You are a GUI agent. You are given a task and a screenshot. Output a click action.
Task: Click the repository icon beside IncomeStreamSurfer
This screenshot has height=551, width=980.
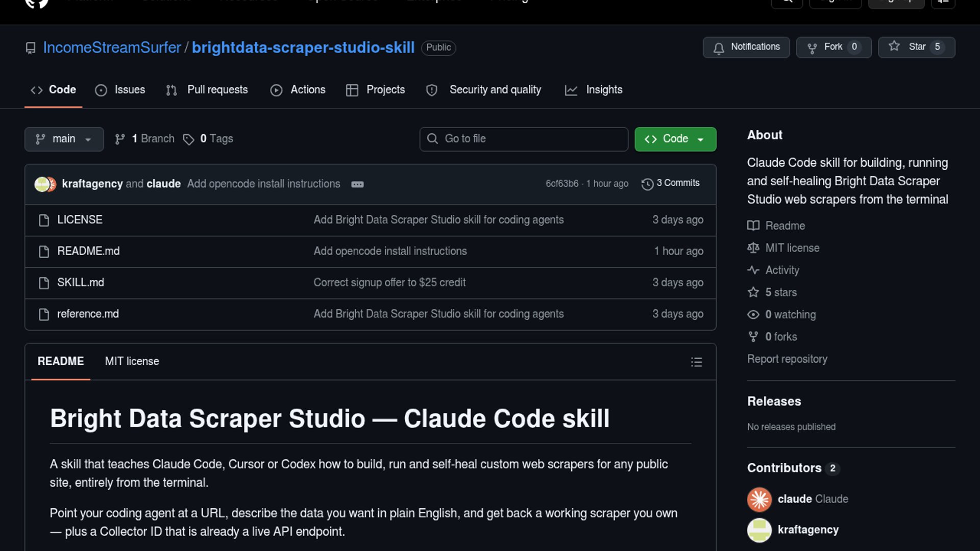[31, 48]
